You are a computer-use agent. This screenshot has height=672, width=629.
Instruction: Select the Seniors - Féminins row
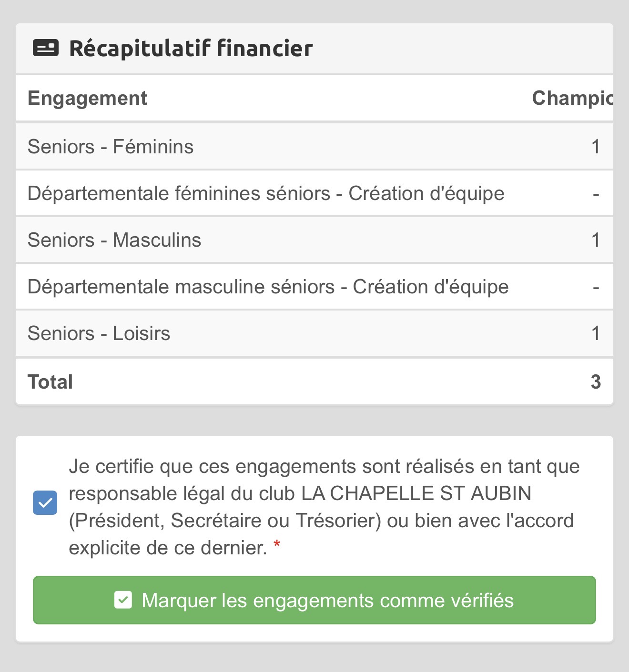(314, 147)
